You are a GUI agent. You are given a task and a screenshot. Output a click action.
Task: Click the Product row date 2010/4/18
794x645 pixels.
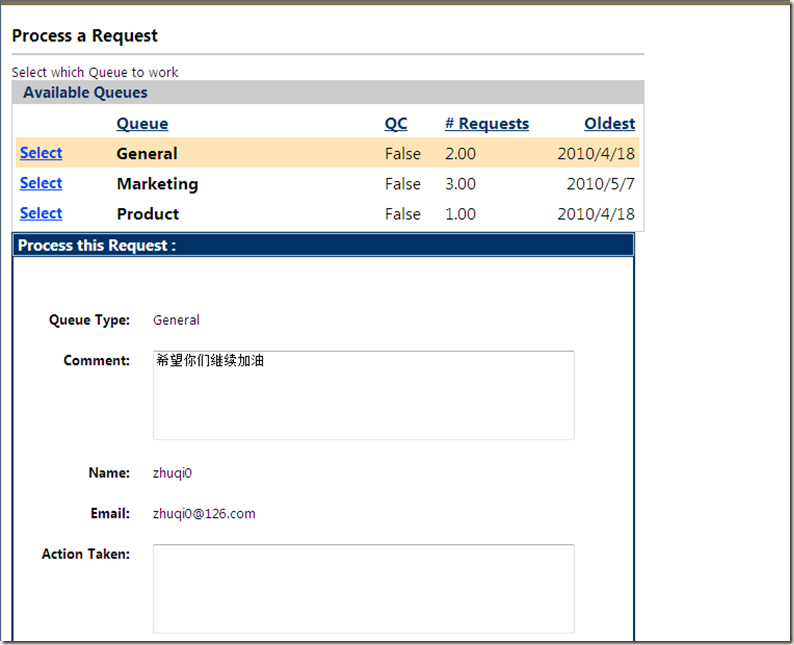click(x=596, y=214)
